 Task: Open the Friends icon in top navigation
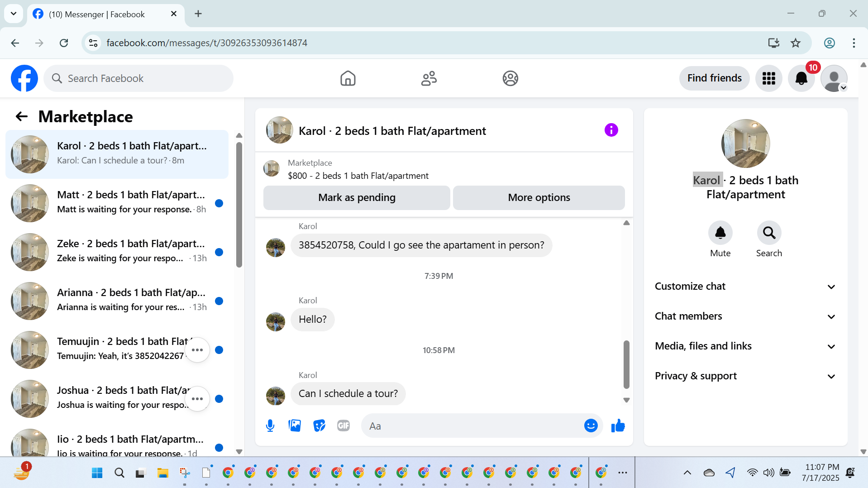tap(429, 78)
